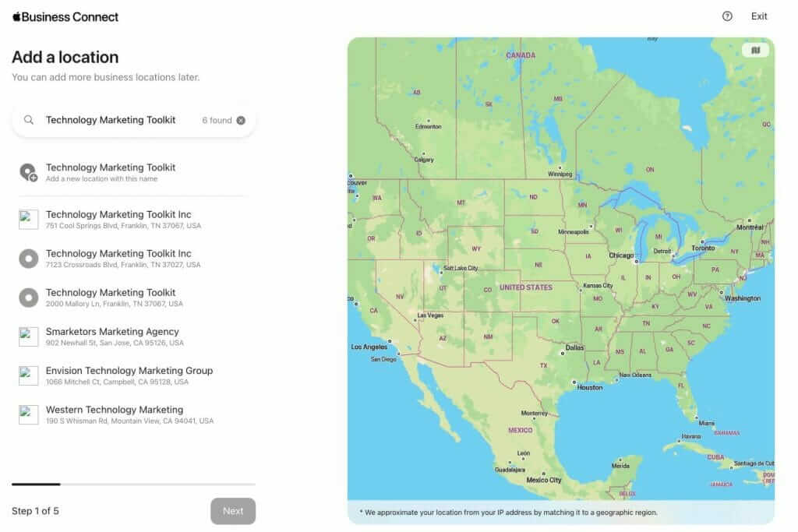Click the search magnifier icon
This screenshot has height=532, width=798.
[29, 120]
